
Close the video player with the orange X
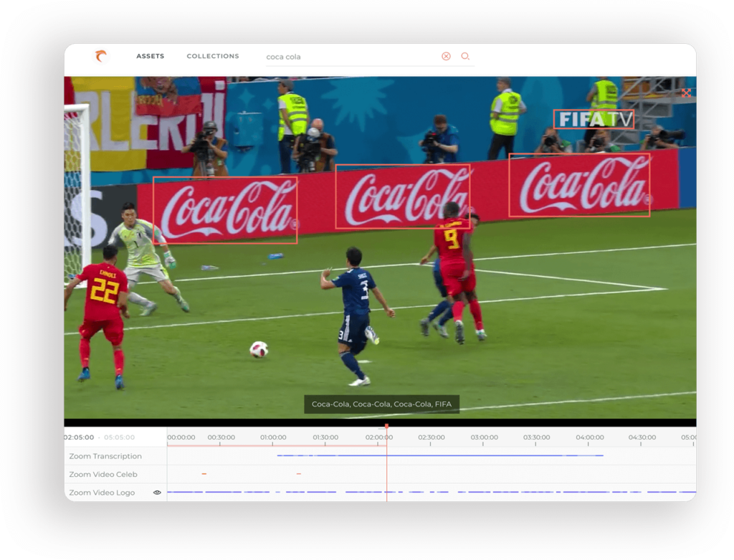coord(686,92)
